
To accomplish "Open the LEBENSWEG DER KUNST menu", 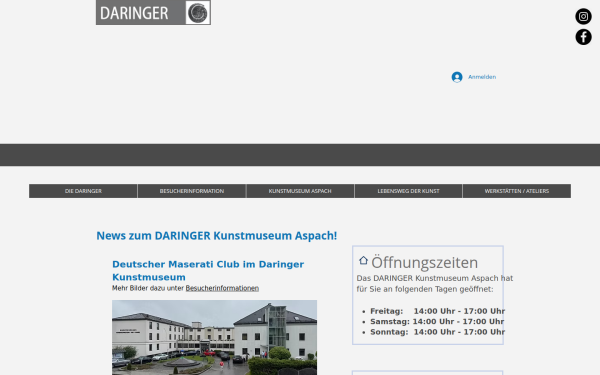I will pyautogui.click(x=408, y=191).
